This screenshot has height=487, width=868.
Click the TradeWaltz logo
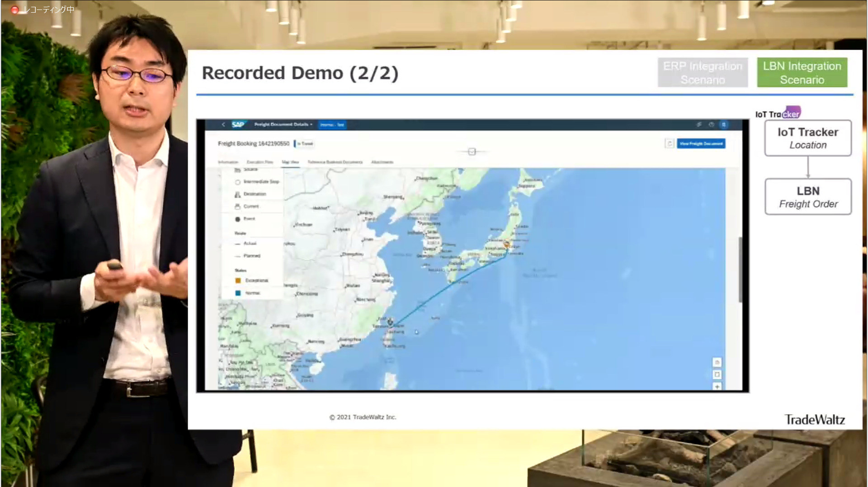[x=815, y=420]
